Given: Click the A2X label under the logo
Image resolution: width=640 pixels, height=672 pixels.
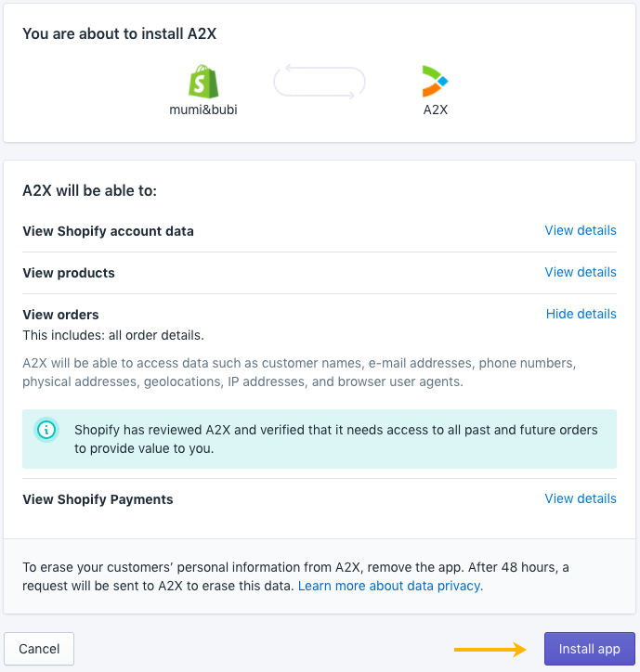Looking at the screenshot, I should coord(435,109).
